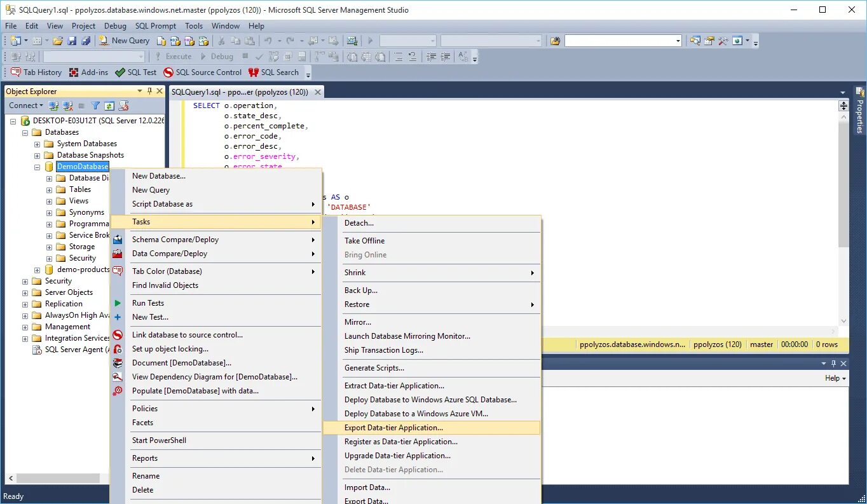The width and height of the screenshot is (867, 504).
Task: Click the Stop icon with red X in Object Explorer
Action: tap(123, 106)
